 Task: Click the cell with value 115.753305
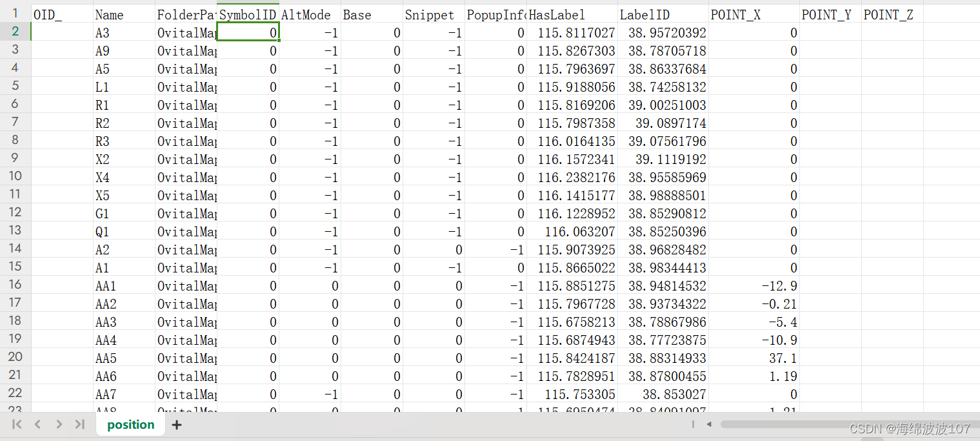[x=572, y=394]
